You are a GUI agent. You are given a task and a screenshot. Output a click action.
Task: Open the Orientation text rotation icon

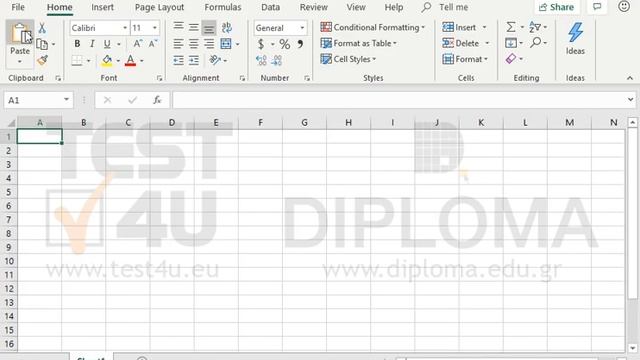[215, 60]
